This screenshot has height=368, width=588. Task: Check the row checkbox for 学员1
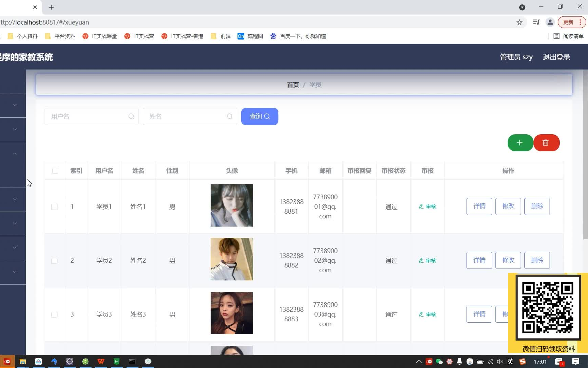pyautogui.click(x=54, y=206)
